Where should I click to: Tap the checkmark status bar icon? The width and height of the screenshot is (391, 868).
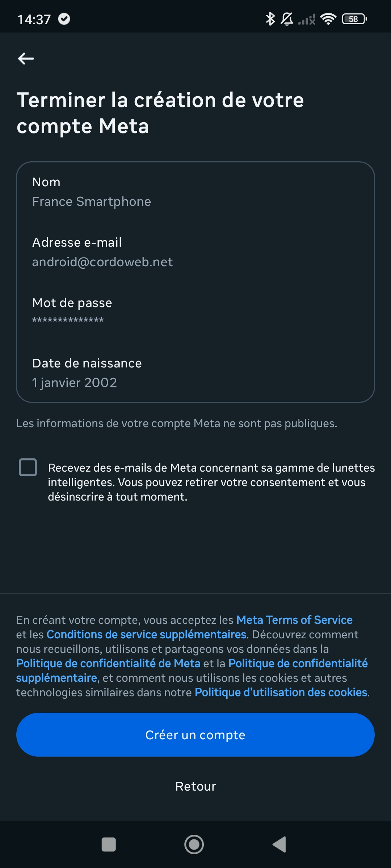(x=64, y=19)
